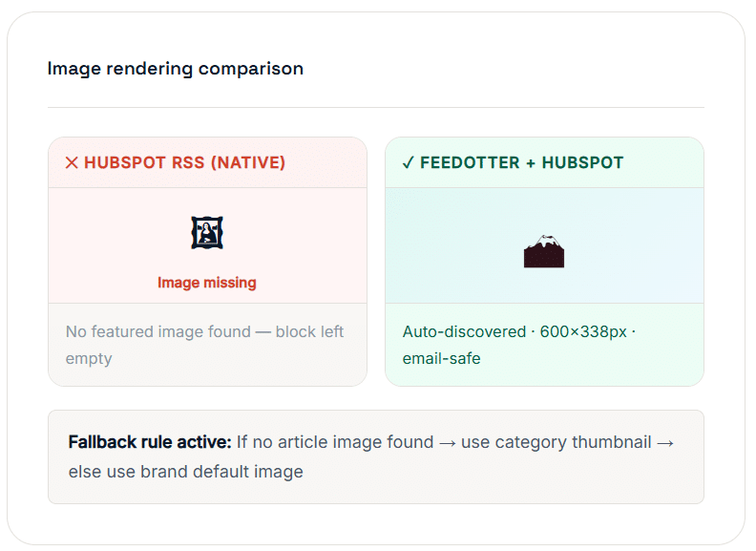This screenshot has width=756, height=551.
Task: Select the 'Image rendering comparison' heading
Action: coord(176,69)
